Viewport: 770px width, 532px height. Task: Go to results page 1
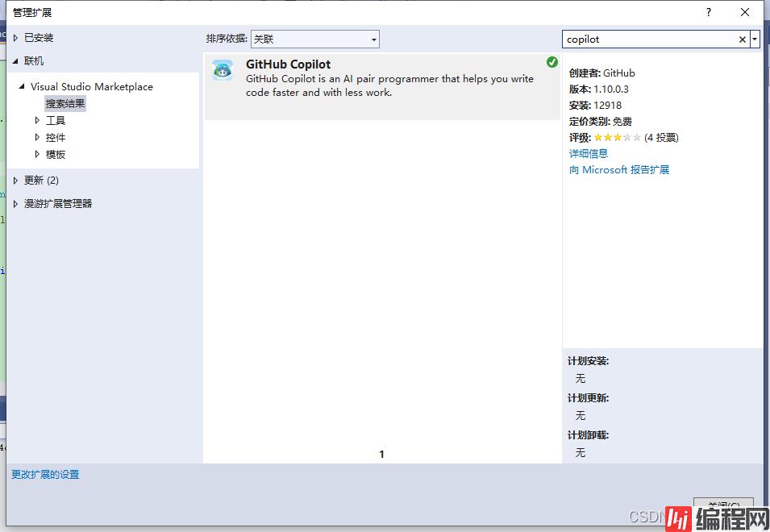[381, 455]
